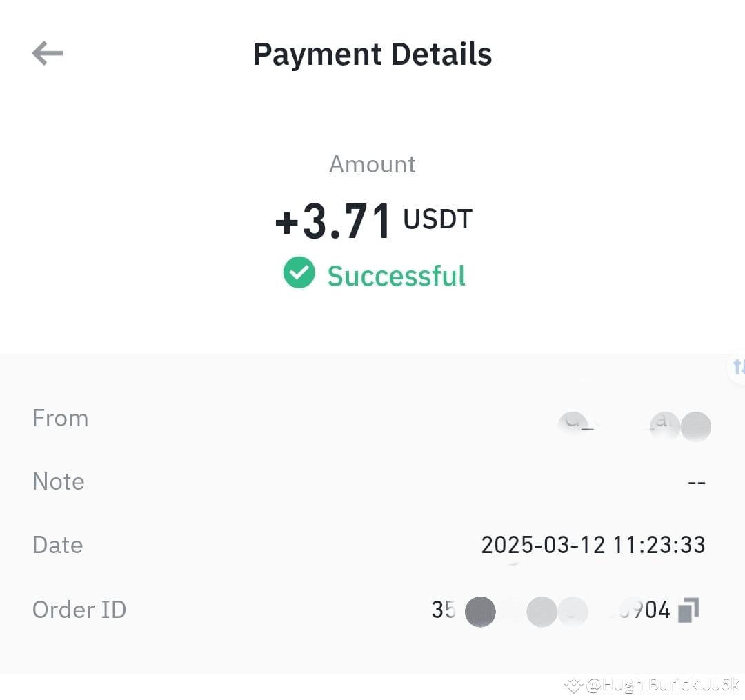Tap the green Successful checkmark icon
Image resolution: width=745 pixels, height=700 pixels.
[x=299, y=272]
